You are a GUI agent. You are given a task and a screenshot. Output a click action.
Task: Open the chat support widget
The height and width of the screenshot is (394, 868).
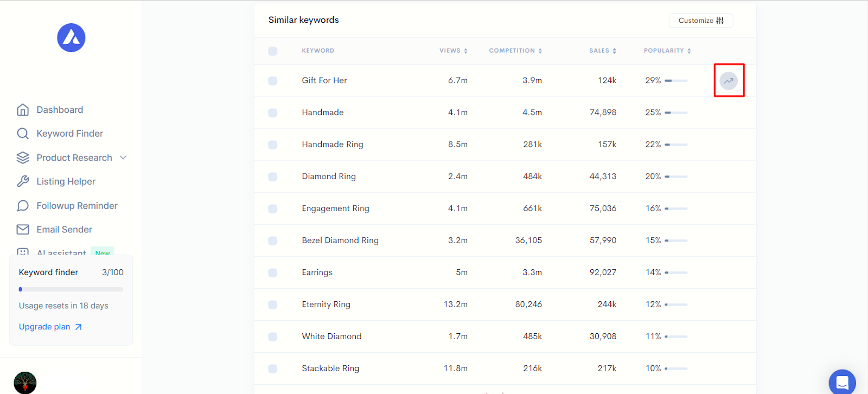point(843,382)
